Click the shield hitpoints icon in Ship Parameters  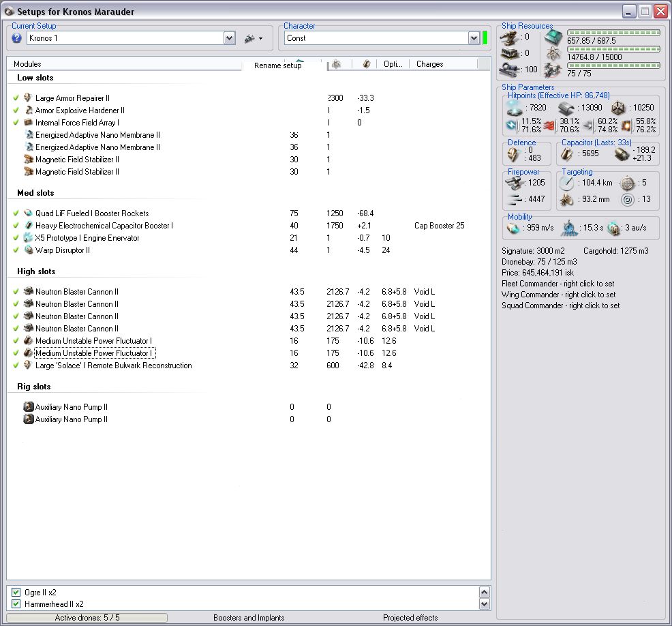(515, 108)
